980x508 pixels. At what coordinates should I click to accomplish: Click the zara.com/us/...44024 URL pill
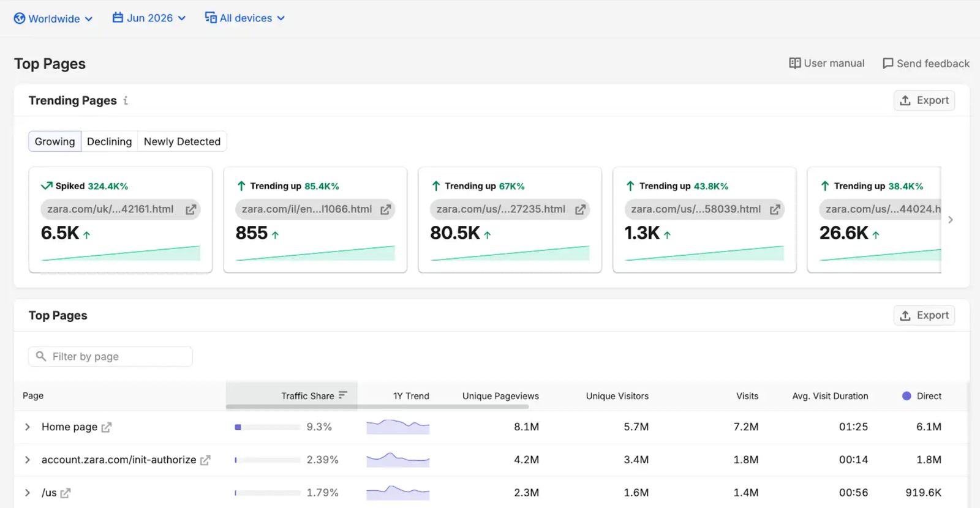(880, 209)
